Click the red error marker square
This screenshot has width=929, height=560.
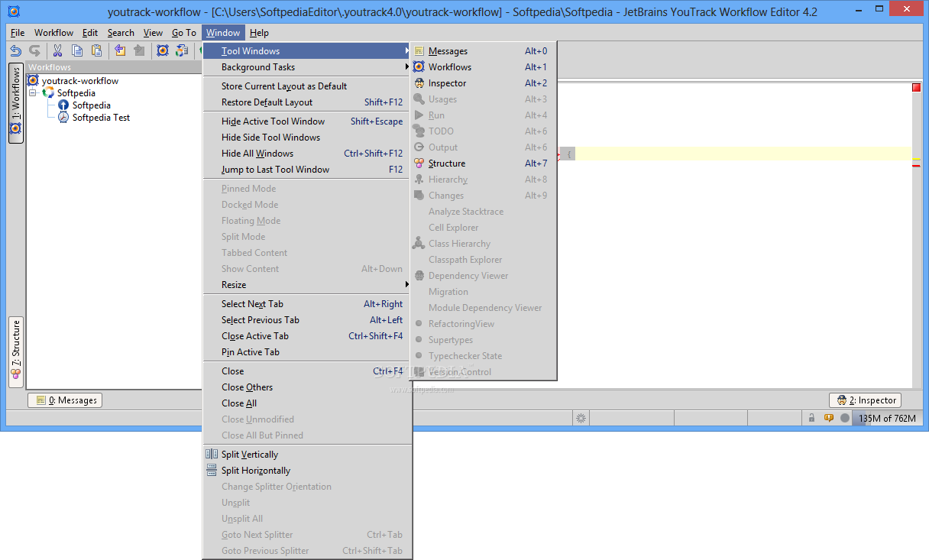click(916, 87)
